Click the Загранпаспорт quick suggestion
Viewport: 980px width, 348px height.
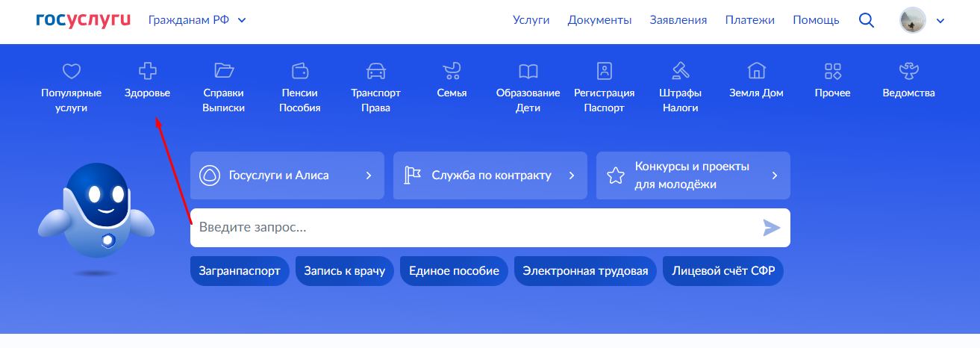[240, 270]
